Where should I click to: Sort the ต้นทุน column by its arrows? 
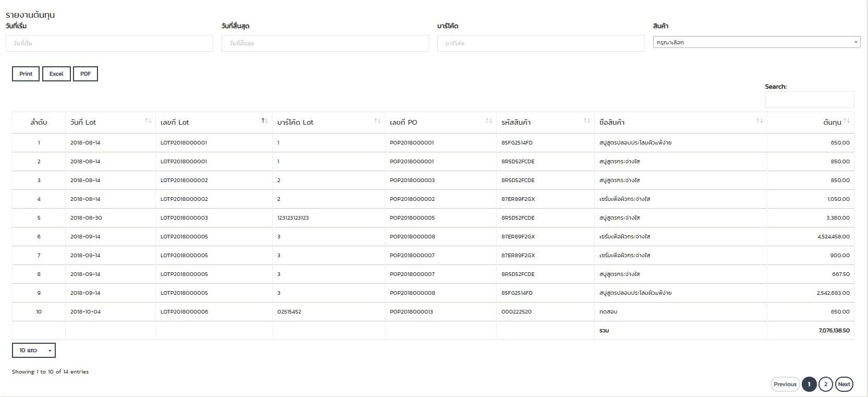[x=846, y=121]
